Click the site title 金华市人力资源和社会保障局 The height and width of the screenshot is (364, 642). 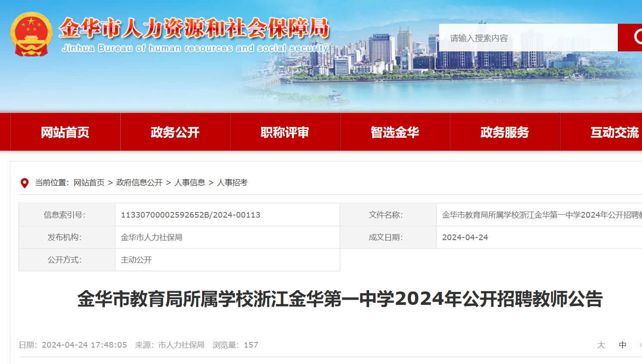194,28
